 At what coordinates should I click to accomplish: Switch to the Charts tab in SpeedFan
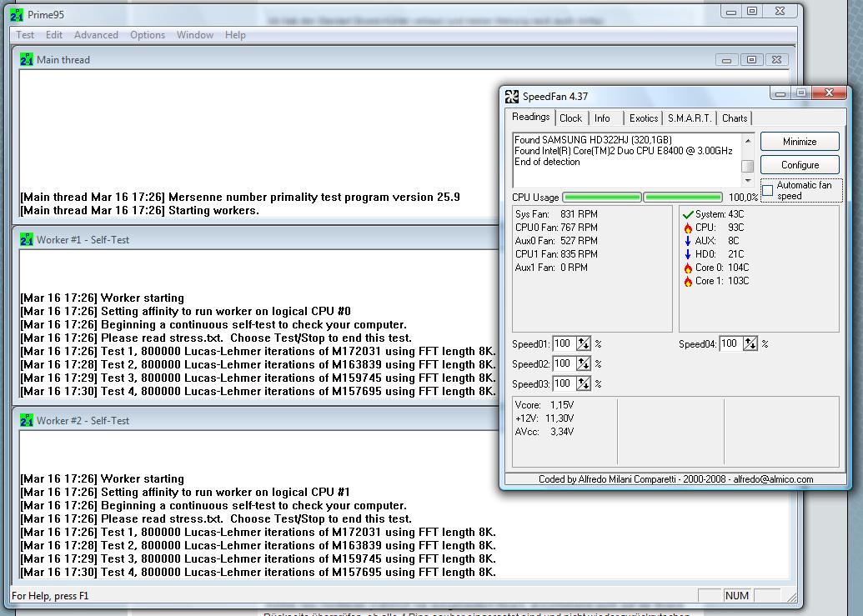pyautogui.click(x=735, y=118)
